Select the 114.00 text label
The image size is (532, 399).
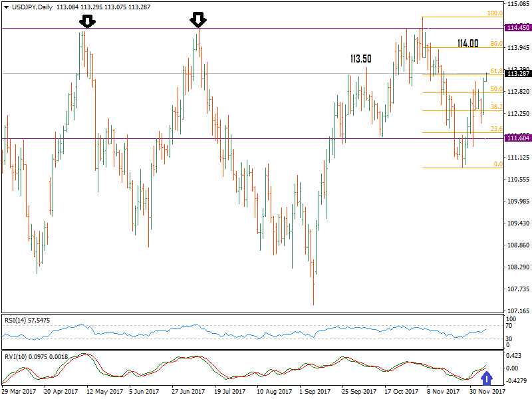click(x=468, y=44)
